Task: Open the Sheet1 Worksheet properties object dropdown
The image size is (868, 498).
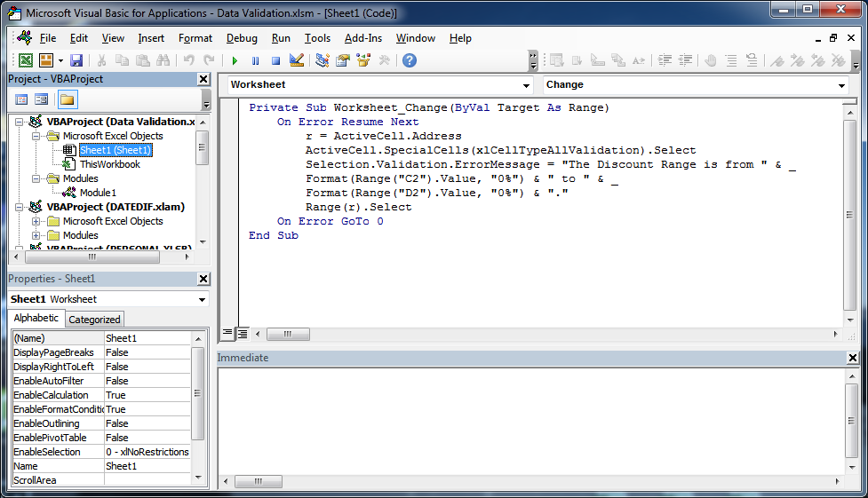Action: click(202, 299)
